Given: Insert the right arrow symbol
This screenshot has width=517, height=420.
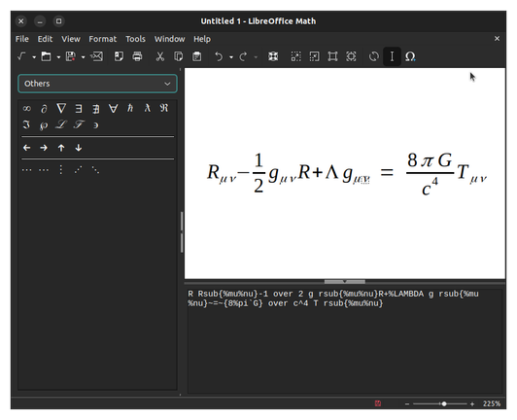Looking at the screenshot, I should (44, 148).
